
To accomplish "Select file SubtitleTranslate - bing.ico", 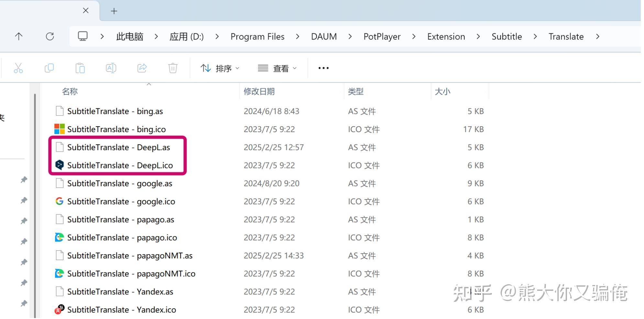I will coord(117,130).
